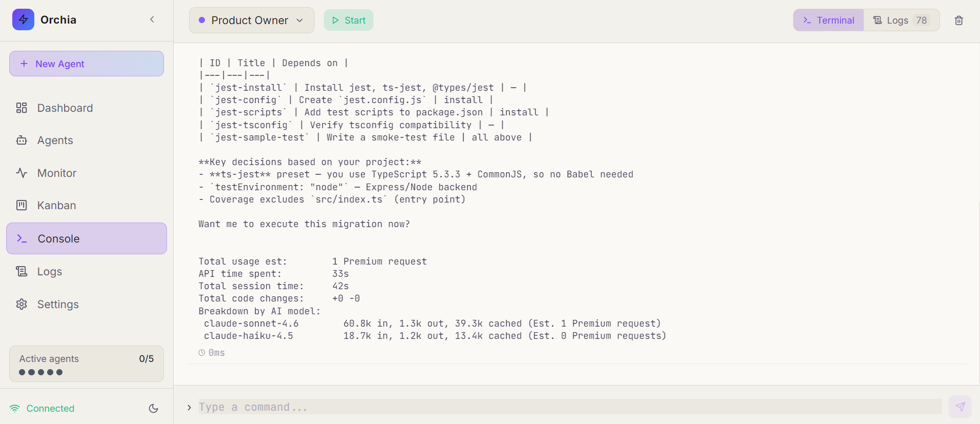
Task: Send the command with the paper plane button
Action: point(960,407)
